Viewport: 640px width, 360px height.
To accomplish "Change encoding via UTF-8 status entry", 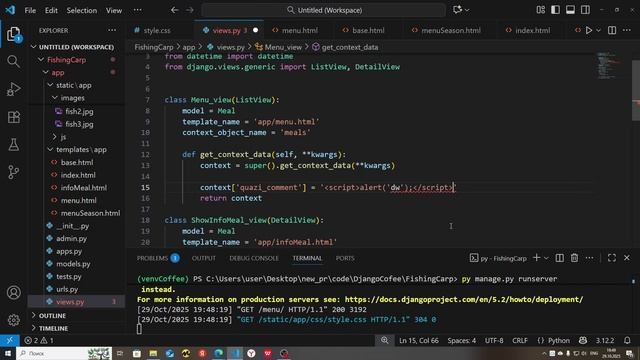I will point(494,340).
